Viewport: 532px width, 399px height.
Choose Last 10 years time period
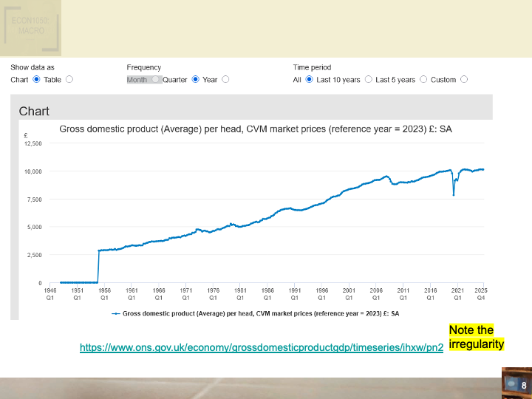[x=368, y=80]
